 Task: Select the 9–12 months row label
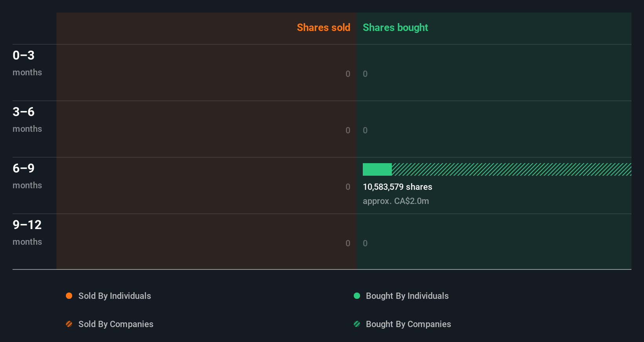click(x=27, y=233)
